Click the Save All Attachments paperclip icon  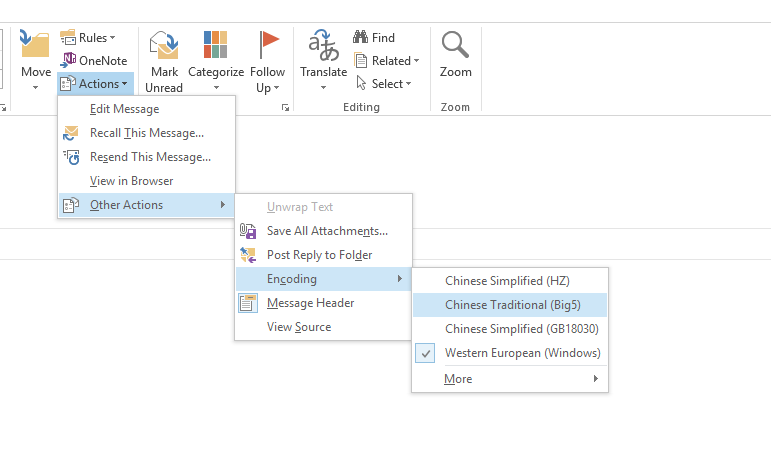point(248,231)
